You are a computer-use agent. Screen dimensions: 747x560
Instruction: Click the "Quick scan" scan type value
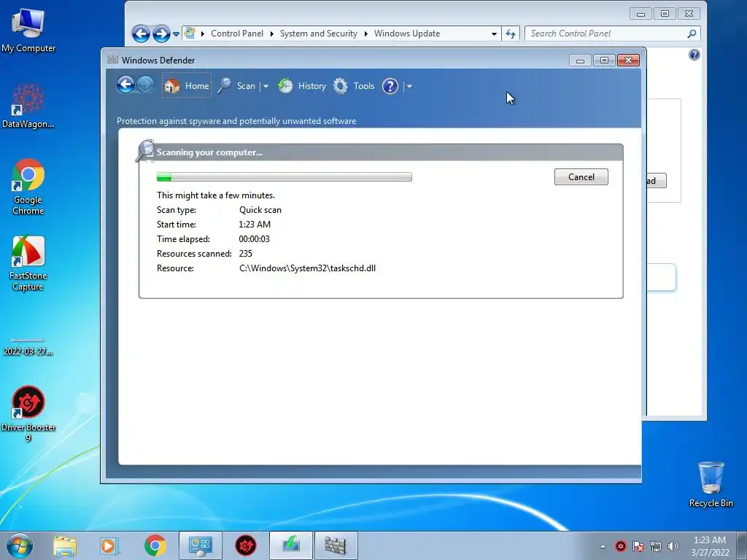click(x=260, y=210)
